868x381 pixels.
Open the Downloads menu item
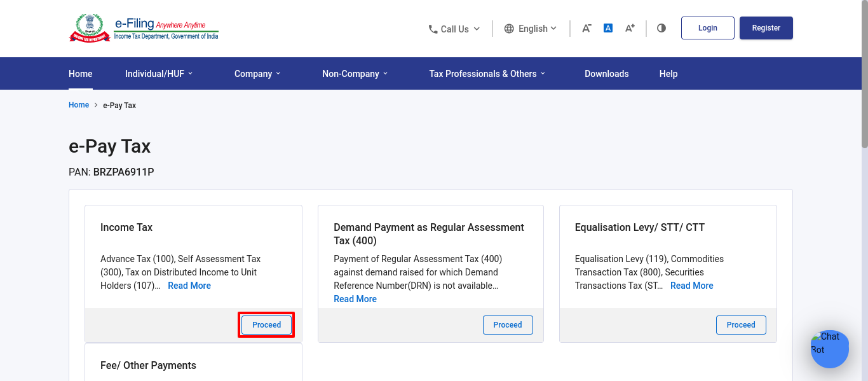(x=607, y=74)
